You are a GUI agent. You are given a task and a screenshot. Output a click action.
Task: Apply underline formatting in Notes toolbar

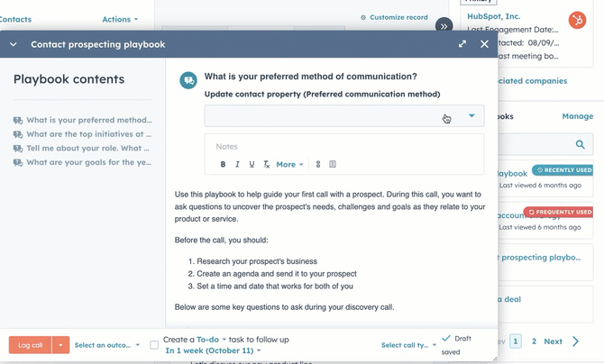coord(252,165)
